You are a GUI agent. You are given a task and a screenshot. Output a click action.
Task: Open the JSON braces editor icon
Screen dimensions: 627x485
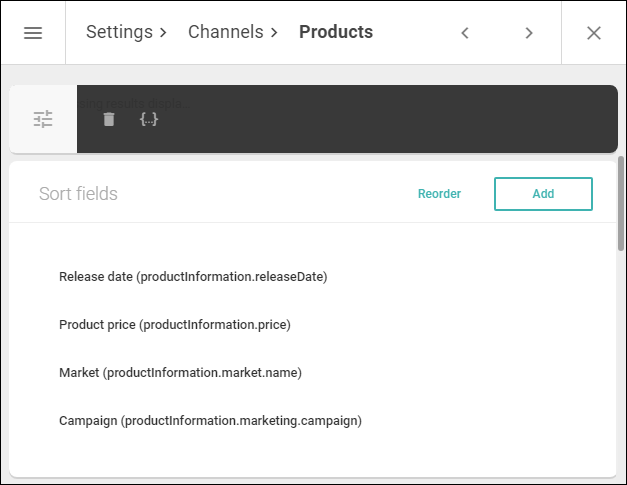pyautogui.click(x=149, y=119)
